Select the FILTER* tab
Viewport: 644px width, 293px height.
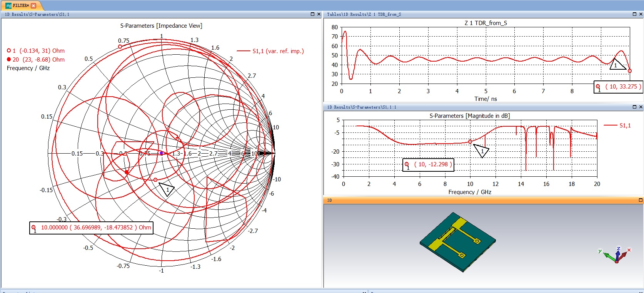pos(21,5)
